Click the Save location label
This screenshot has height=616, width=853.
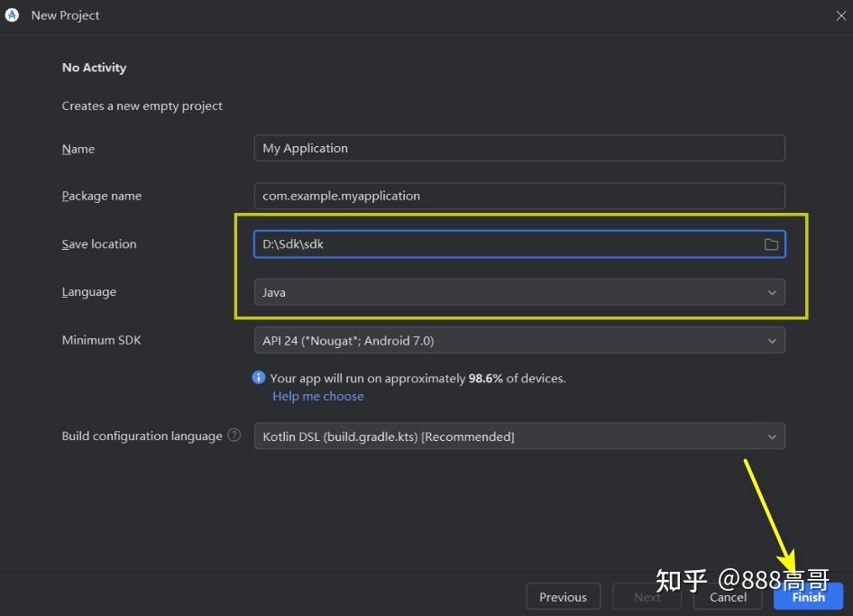click(99, 244)
